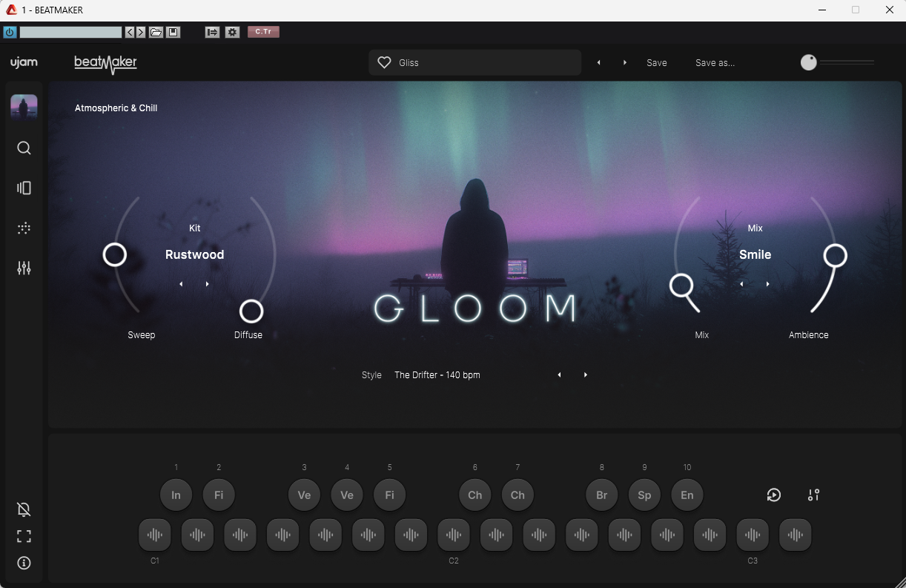Screen dimensions: 906x588
Task: Go to previous host preset arrow
Action: tap(130, 32)
